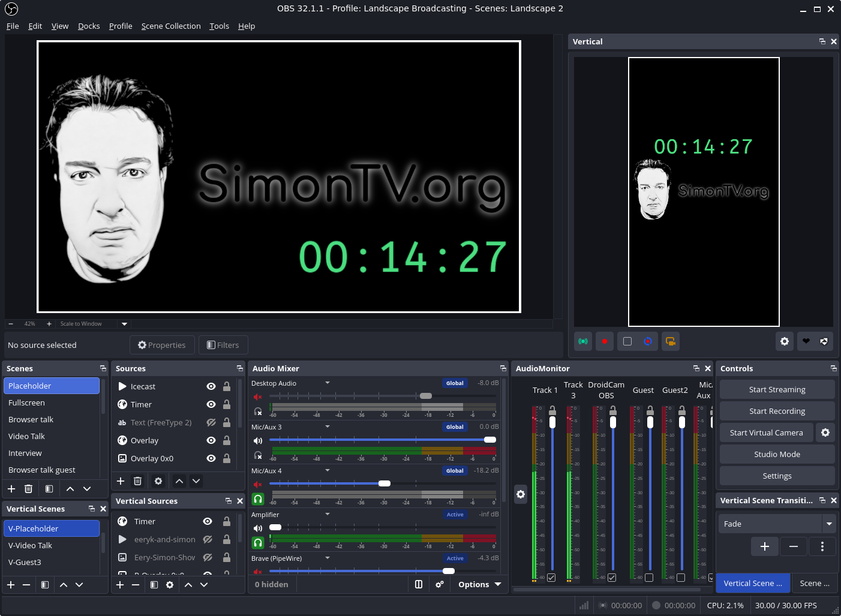The width and height of the screenshot is (841, 616).
Task: Click Start Streaming button
Action: (x=777, y=389)
